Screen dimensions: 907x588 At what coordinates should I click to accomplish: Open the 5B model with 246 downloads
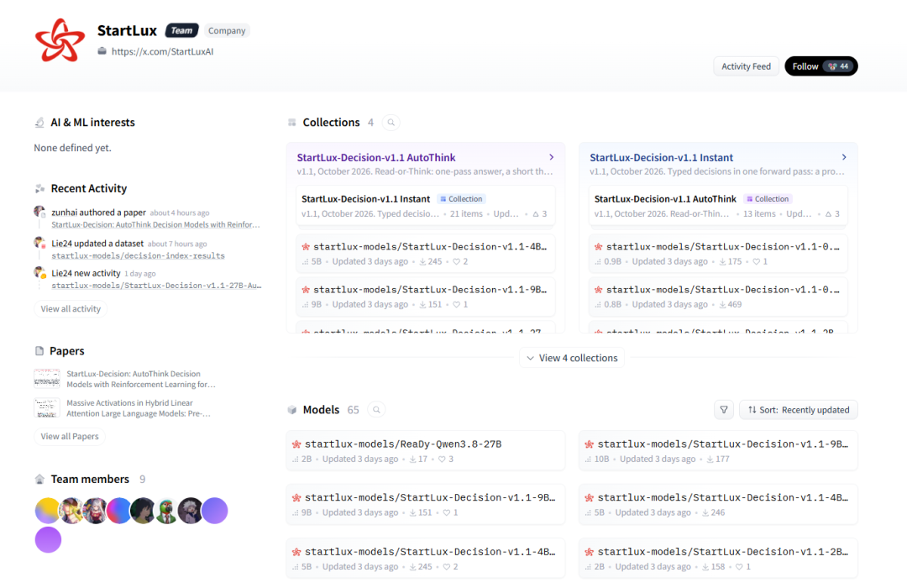click(718, 504)
